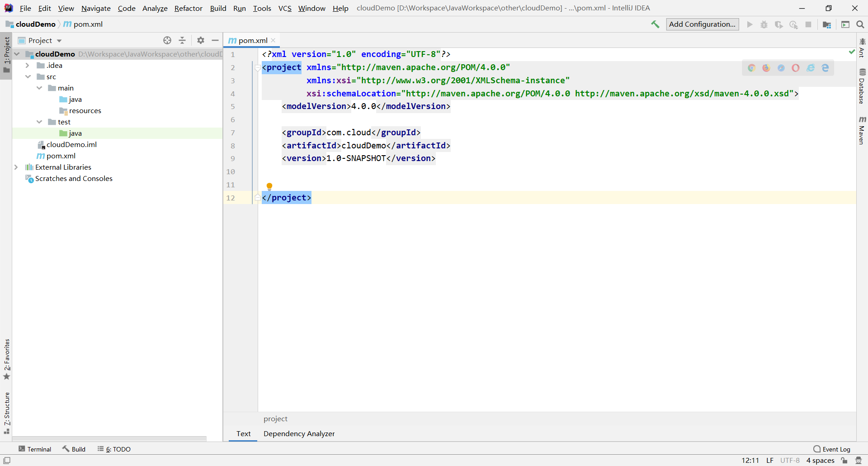Open the Navigate menu
868x466 pixels.
96,8
